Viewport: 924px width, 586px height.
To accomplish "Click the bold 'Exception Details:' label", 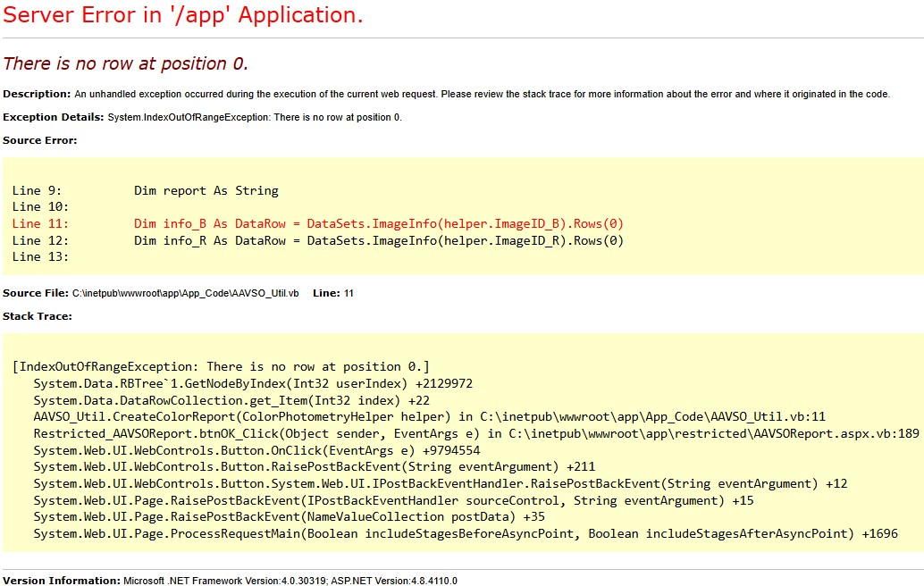I will (x=54, y=117).
